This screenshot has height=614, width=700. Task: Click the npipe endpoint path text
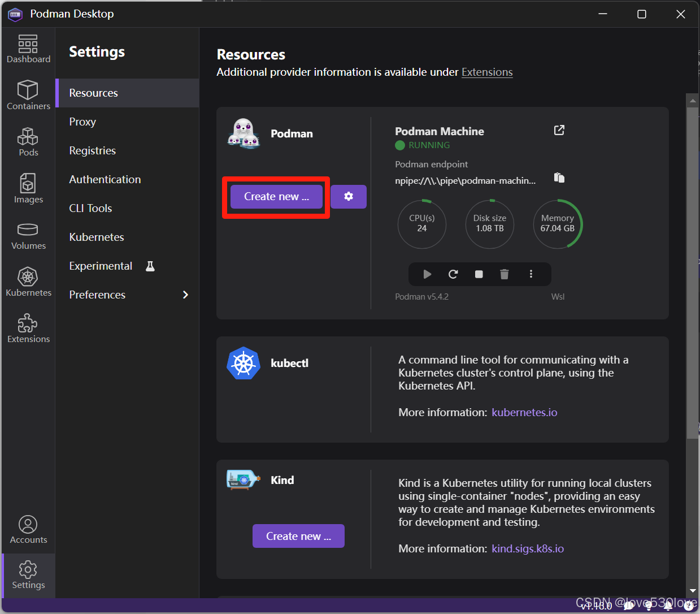click(x=466, y=181)
